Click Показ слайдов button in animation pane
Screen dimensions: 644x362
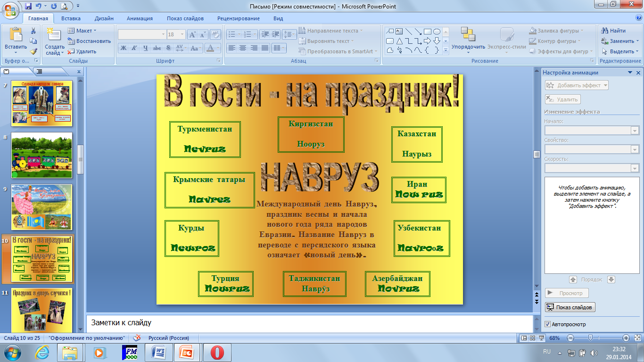point(570,307)
